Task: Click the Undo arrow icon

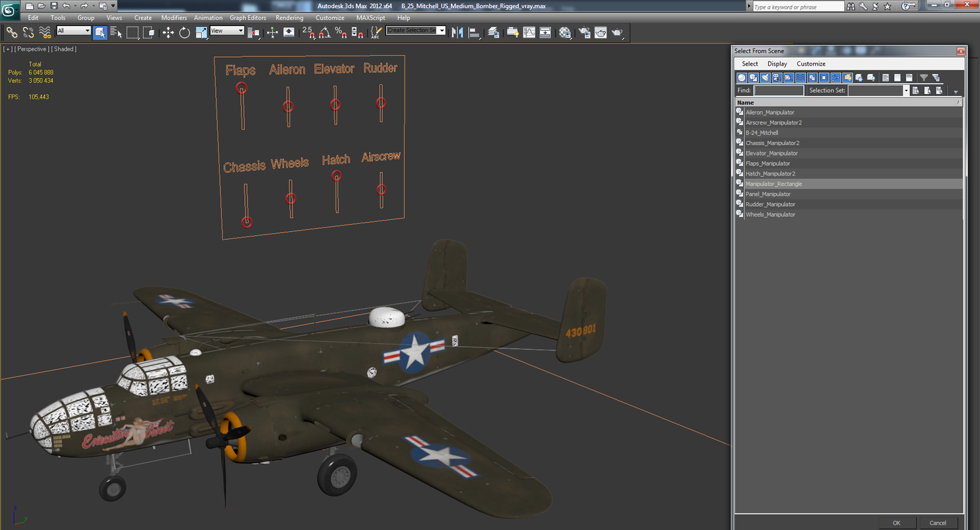Action: [x=66, y=6]
